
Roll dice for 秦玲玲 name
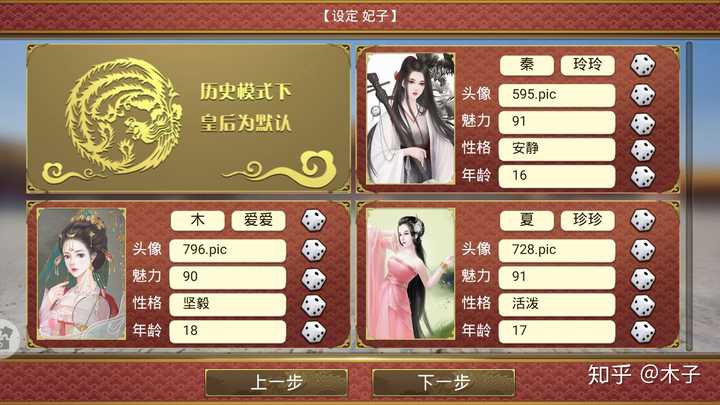click(642, 65)
